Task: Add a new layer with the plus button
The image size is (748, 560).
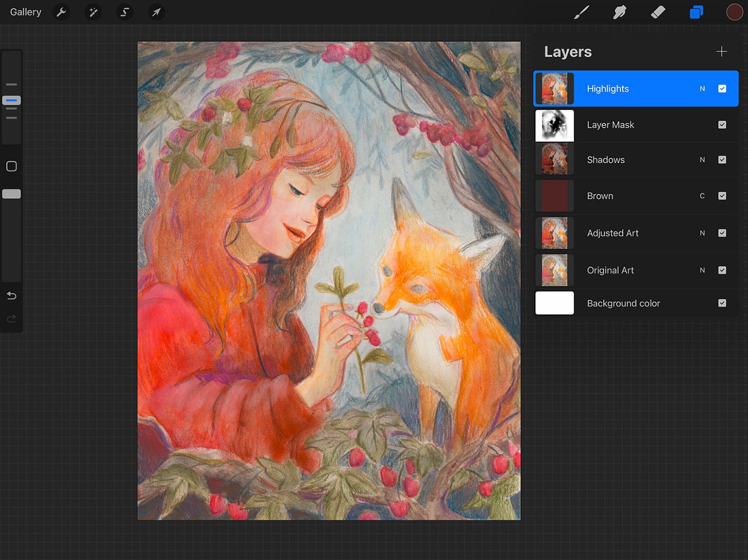Action: tap(722, 51)
